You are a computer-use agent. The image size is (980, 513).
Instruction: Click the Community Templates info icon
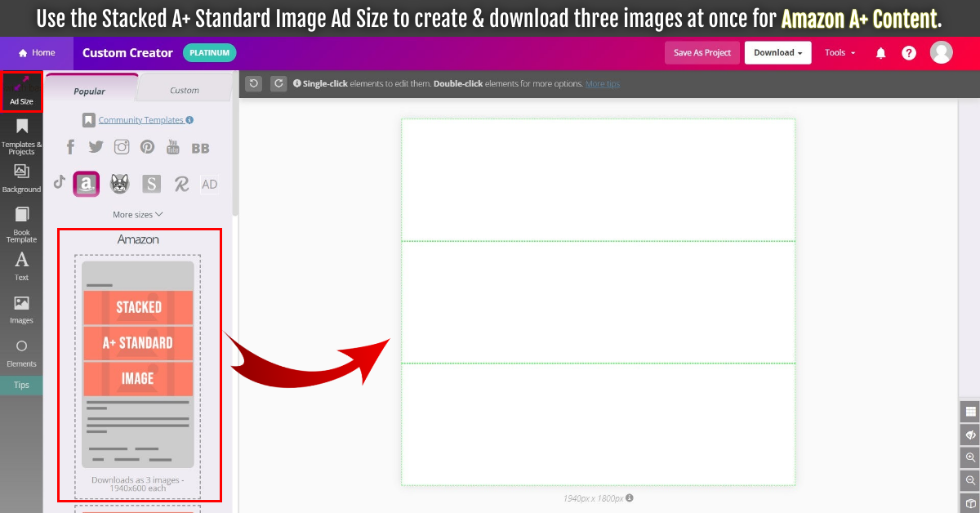(x=189, y=120)
